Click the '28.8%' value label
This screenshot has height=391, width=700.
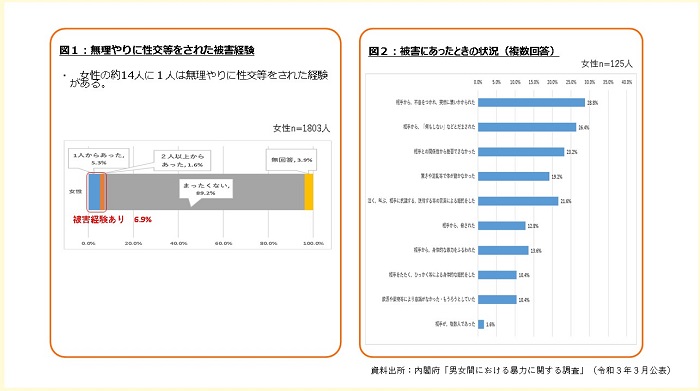592,103
